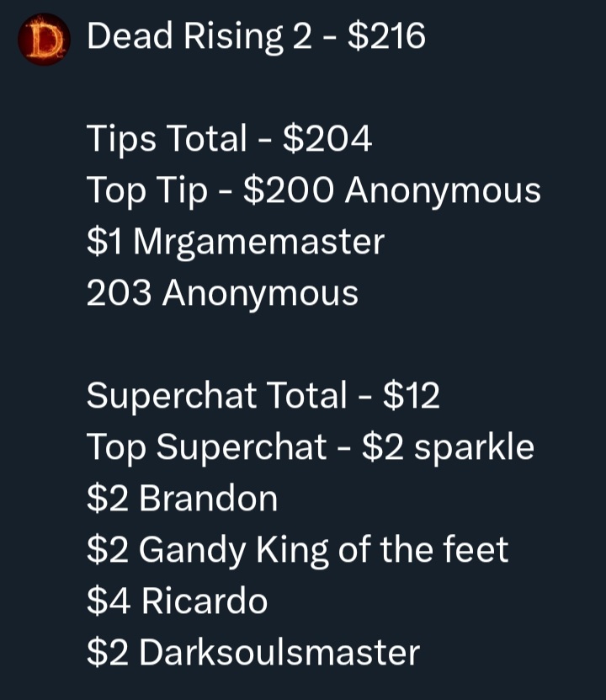This screenshot has height=700, width=606.
Task: Click the name Ricardo
Action: coord(205,601)
